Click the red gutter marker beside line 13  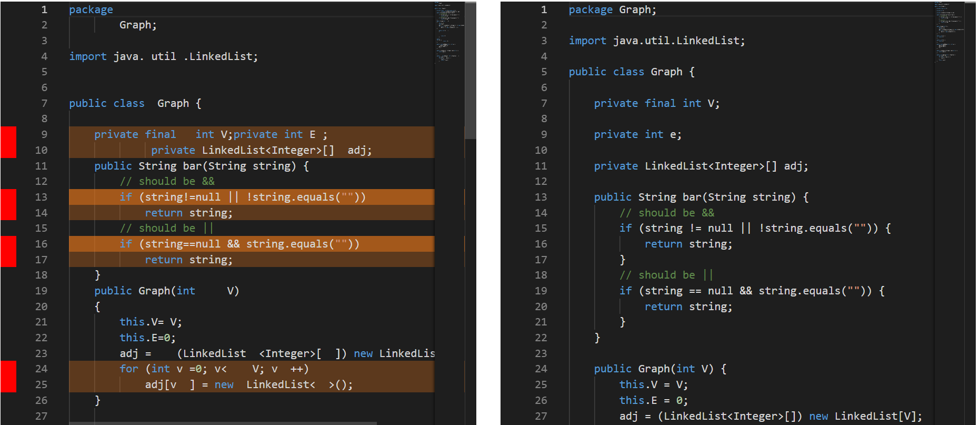click(8, 205)
